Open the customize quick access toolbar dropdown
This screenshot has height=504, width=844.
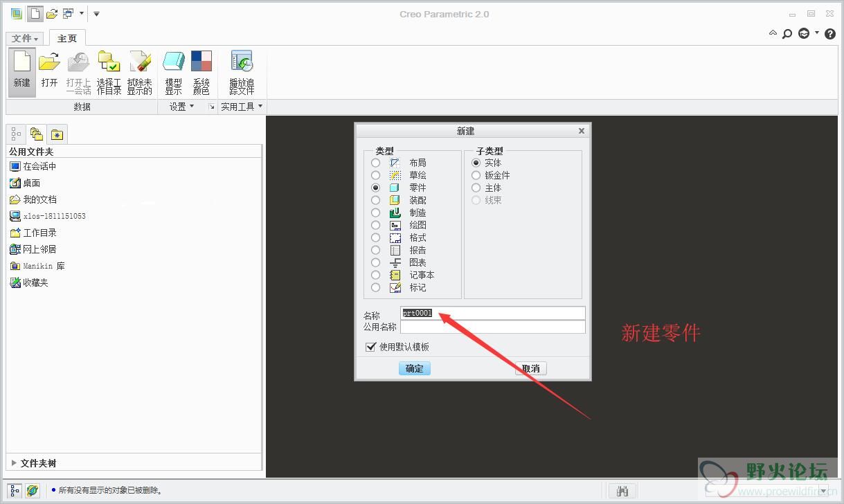pos(96,14)
